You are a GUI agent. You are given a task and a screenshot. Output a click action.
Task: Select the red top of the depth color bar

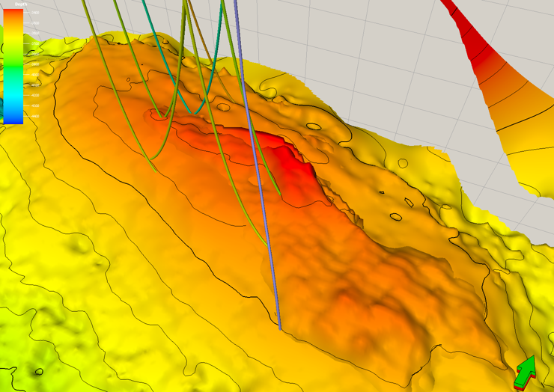pyautogui.click(x=13, y=13)
